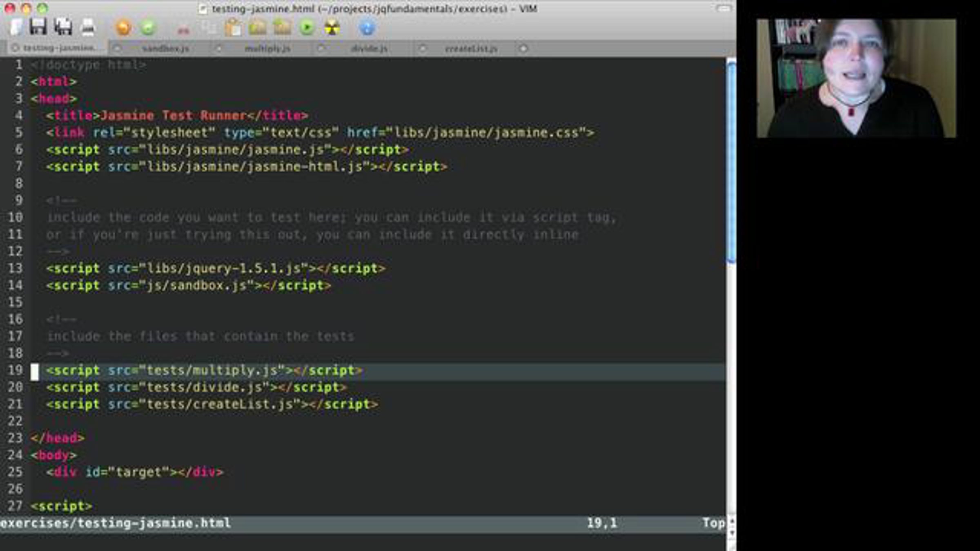Run script with the green play icon

click(x=307, y=28)
